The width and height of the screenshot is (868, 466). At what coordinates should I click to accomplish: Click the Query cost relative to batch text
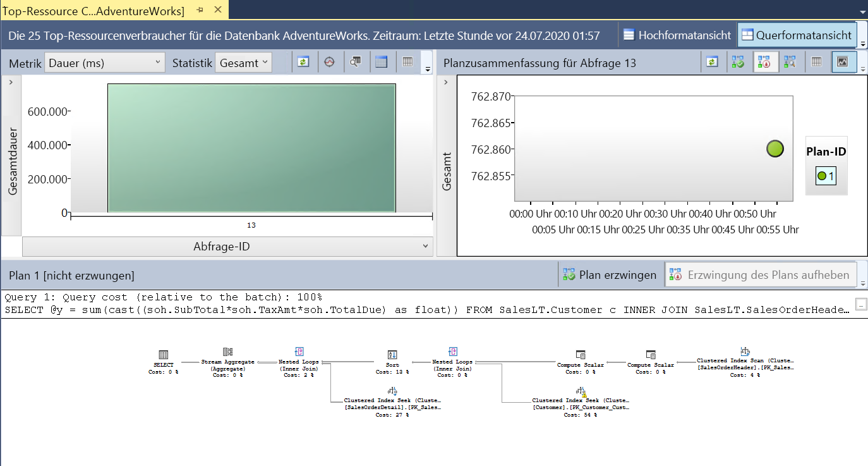[x=163, y=297]
